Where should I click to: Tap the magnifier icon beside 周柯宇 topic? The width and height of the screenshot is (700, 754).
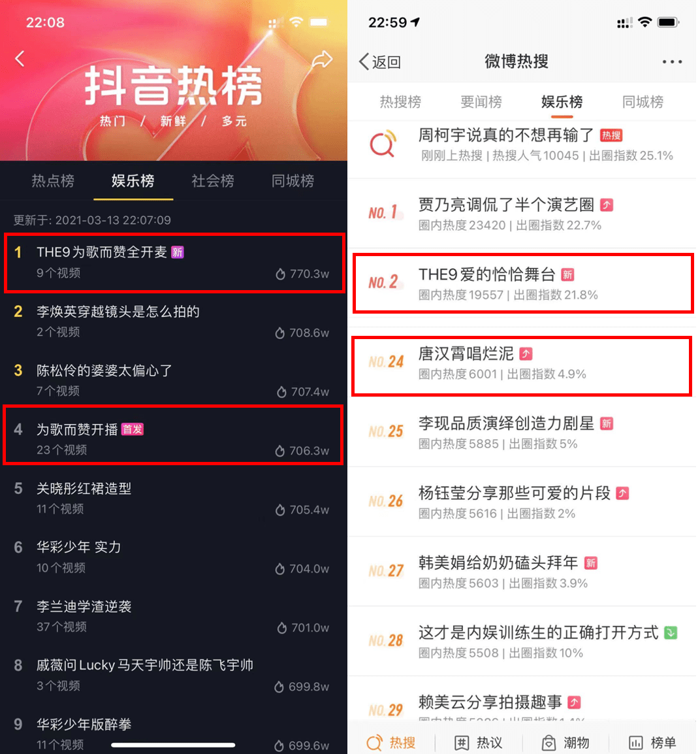click(x=383, y=144)
